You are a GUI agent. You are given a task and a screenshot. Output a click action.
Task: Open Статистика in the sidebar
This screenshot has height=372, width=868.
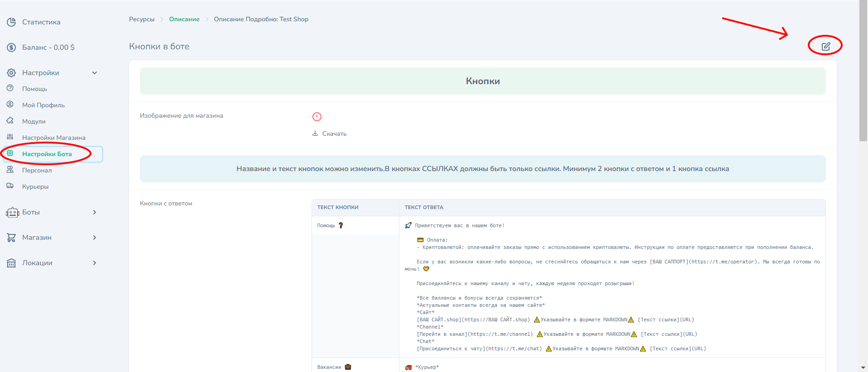41,22
